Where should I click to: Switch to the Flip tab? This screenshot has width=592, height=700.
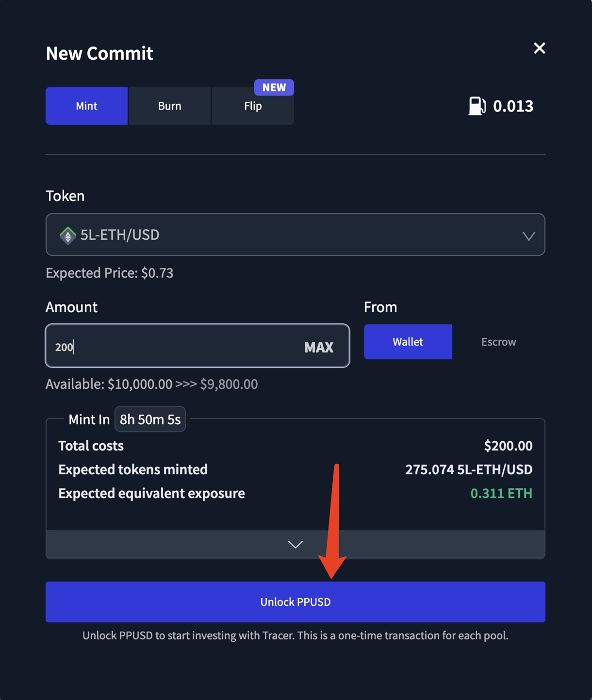(252, 106)
